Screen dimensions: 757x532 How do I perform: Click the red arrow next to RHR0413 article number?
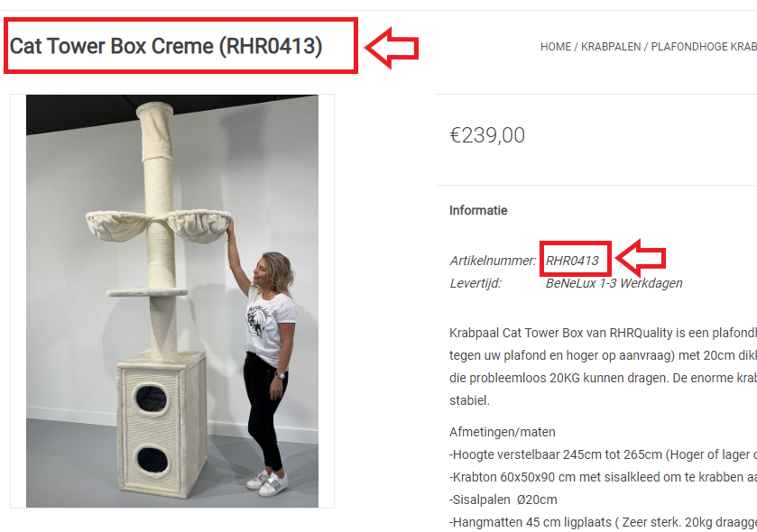click(x=642, y=259)
